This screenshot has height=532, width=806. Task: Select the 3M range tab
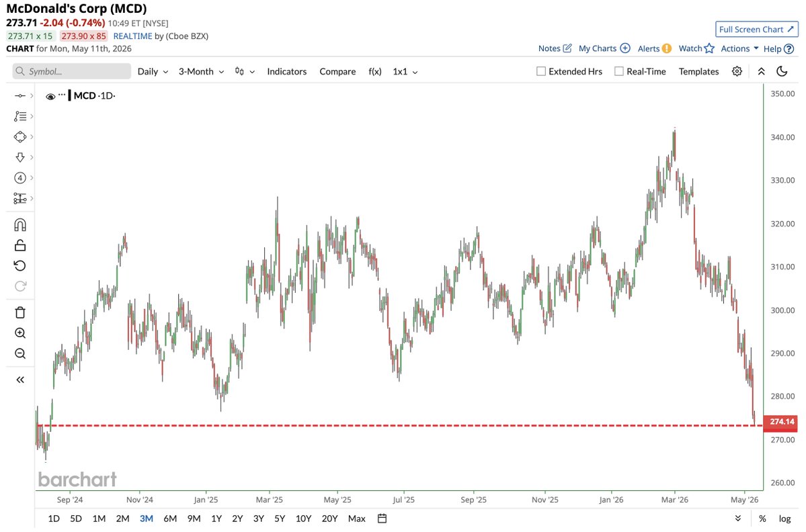tap(147, 519)
